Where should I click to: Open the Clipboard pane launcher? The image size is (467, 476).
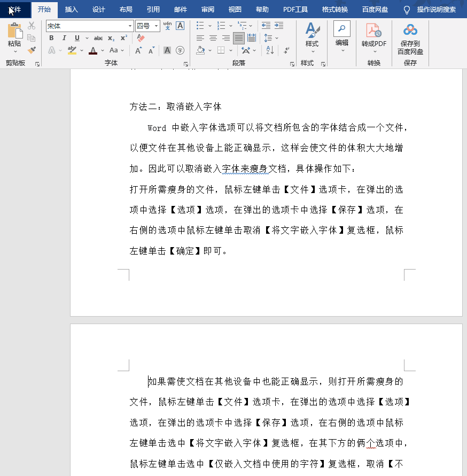(37, 64)
